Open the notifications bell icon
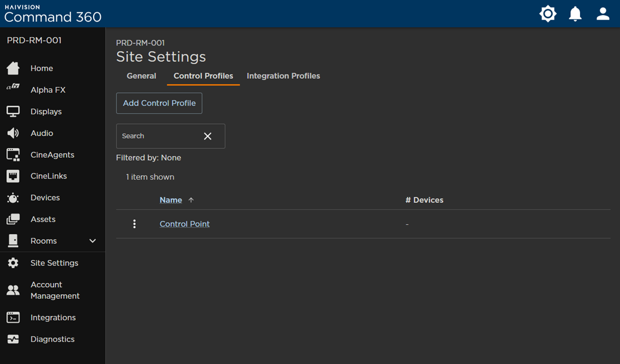 pyautogui.click(x=575, y=14)
